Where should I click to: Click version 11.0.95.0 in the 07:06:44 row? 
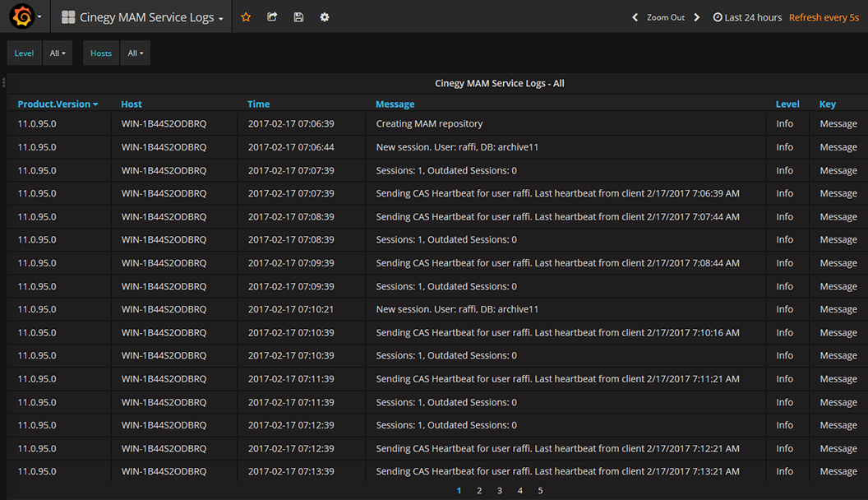[x=36, y=147]
